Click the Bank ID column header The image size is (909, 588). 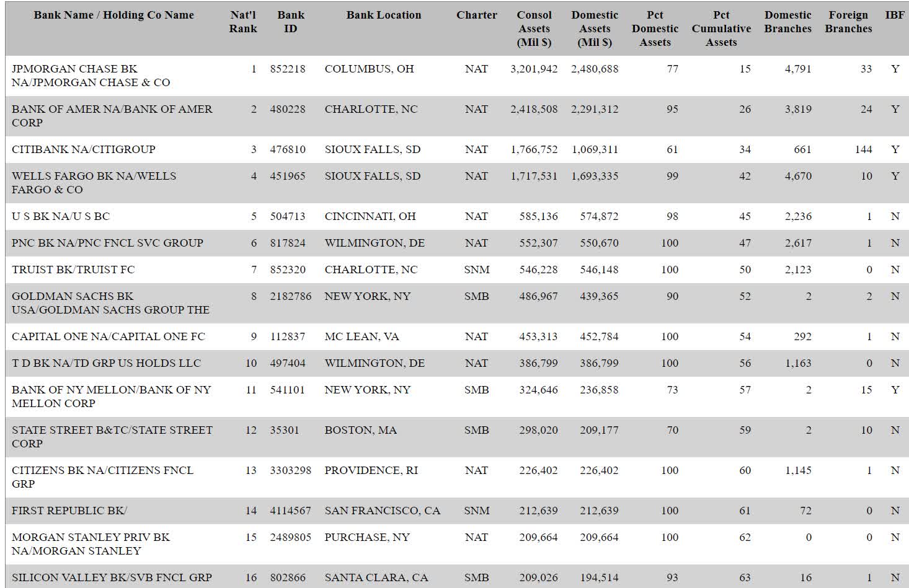tap(291, 22)
